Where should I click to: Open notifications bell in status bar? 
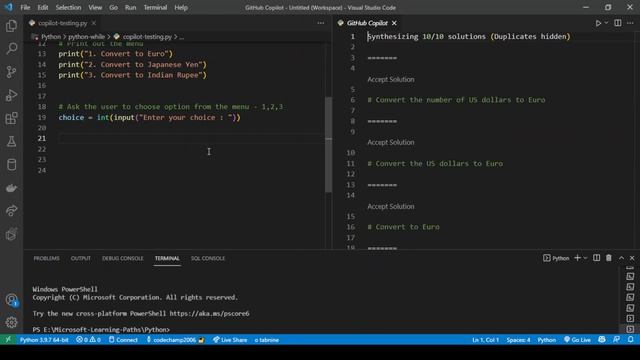click(x=631, y=340)
